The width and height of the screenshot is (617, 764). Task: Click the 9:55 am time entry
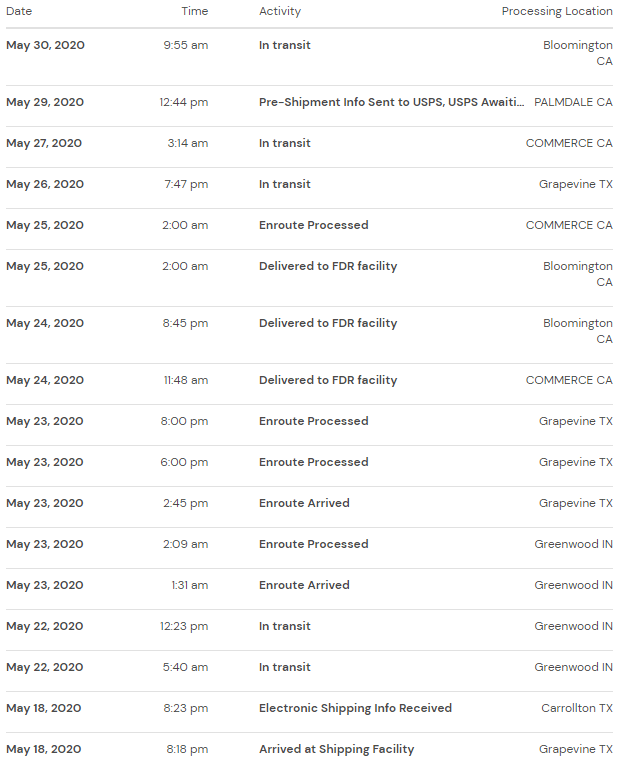point(186,45)
